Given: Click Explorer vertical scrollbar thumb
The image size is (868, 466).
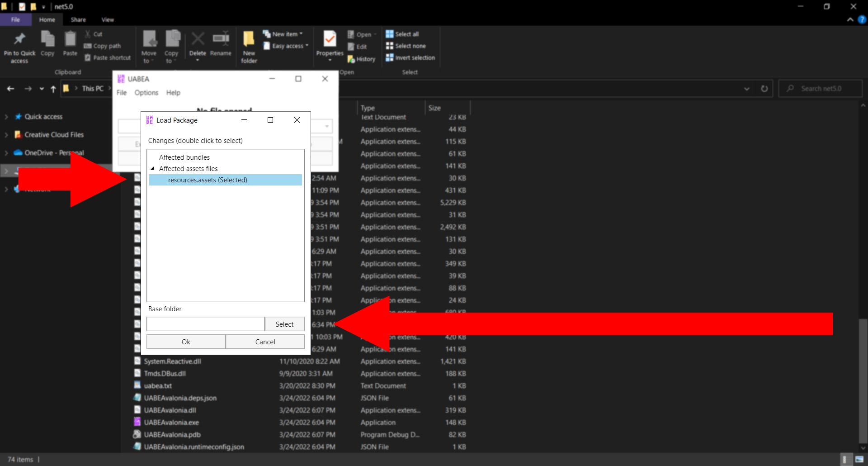Looking at the screenshot, I should click(863, 381).
